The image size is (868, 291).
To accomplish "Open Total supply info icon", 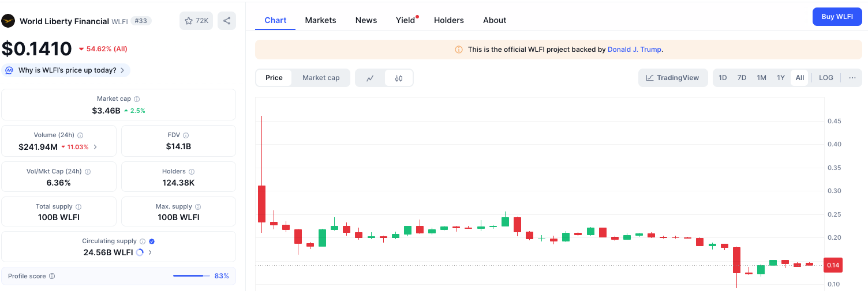I will [x=78, y=207].
